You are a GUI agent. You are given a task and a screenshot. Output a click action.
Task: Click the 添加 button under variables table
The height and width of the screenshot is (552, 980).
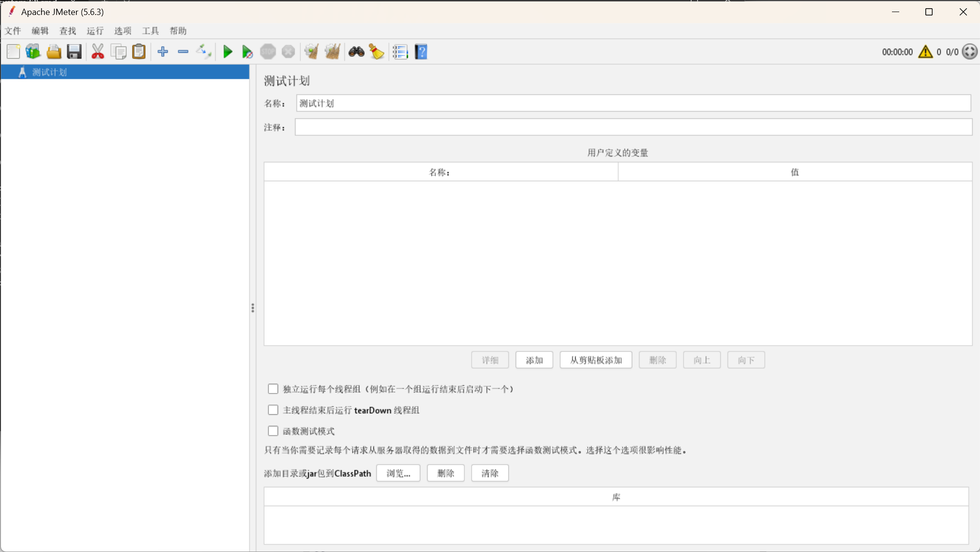534,360
